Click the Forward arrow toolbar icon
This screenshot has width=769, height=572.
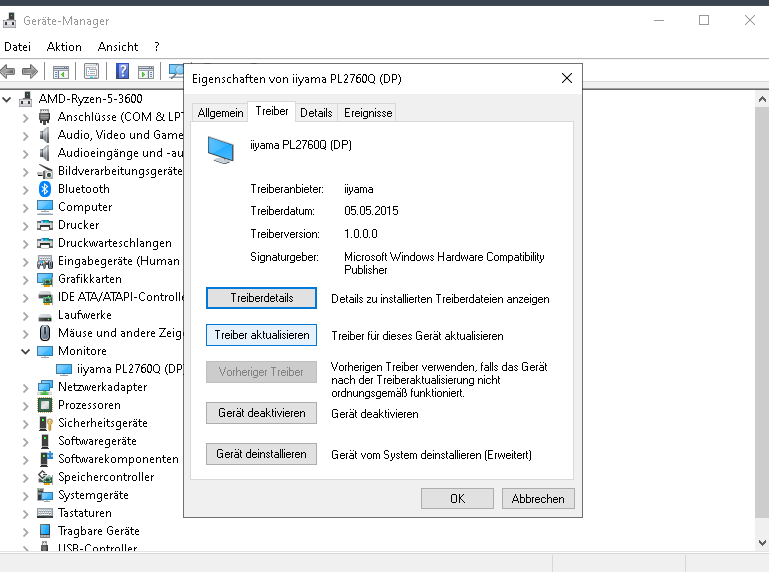coord(30,72)
